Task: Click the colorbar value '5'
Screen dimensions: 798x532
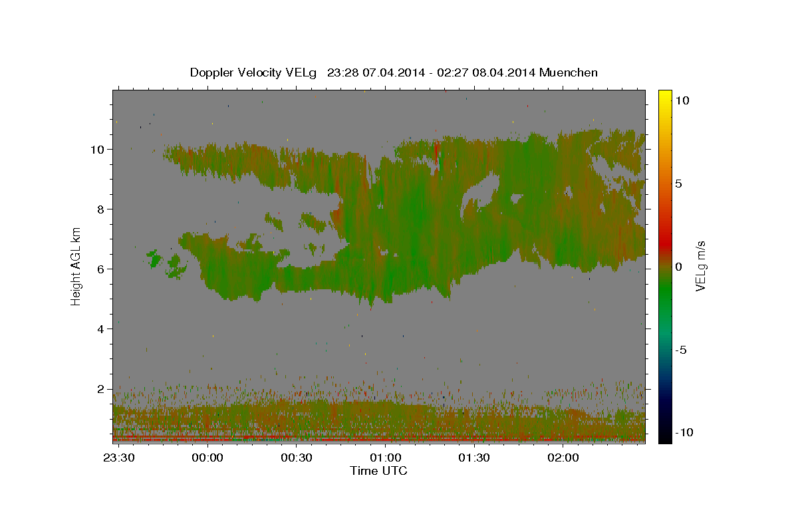Action: coord(679,184)
